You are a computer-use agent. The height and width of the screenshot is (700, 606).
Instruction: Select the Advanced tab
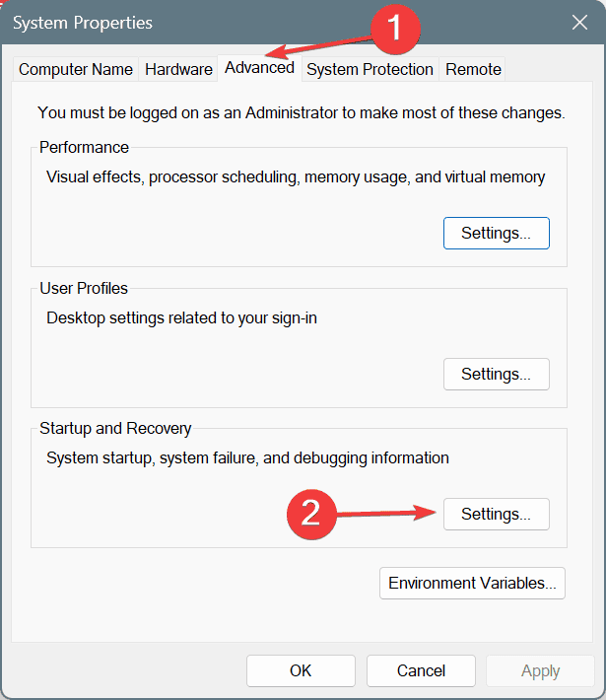point(260,68)
